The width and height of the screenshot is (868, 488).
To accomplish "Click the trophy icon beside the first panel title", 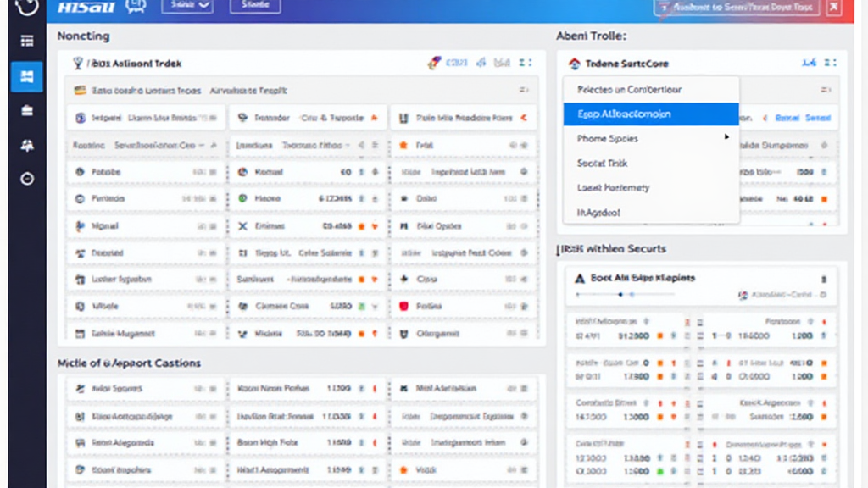I will [79, 63].
